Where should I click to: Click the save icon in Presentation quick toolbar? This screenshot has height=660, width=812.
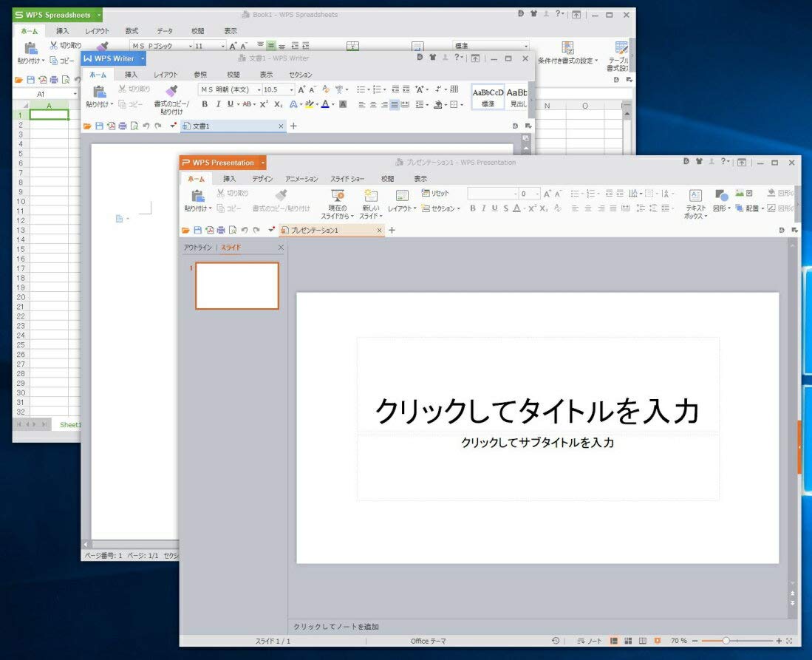coord(197,231)
